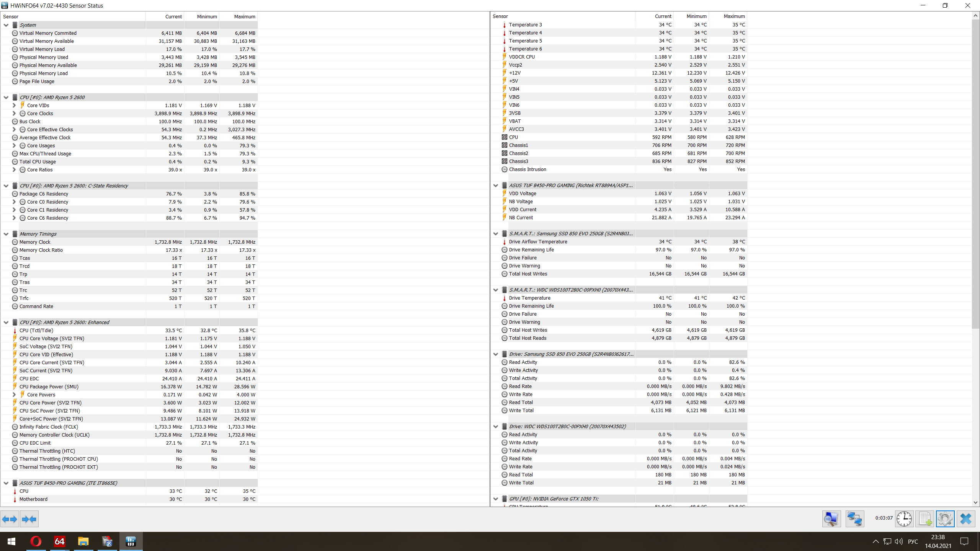Expand the Core Powers row
The height and width of the screenshot is (551, 980).
(14, 395)
